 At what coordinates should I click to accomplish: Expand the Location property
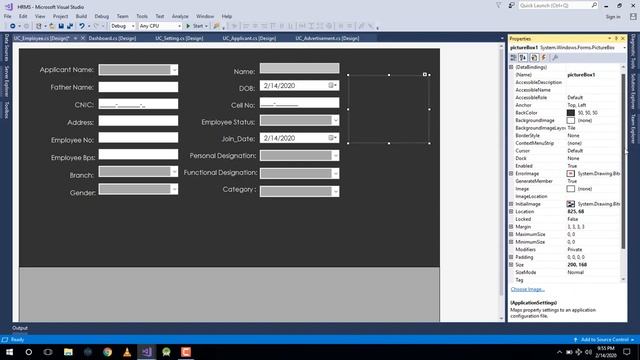pos(511,211)
